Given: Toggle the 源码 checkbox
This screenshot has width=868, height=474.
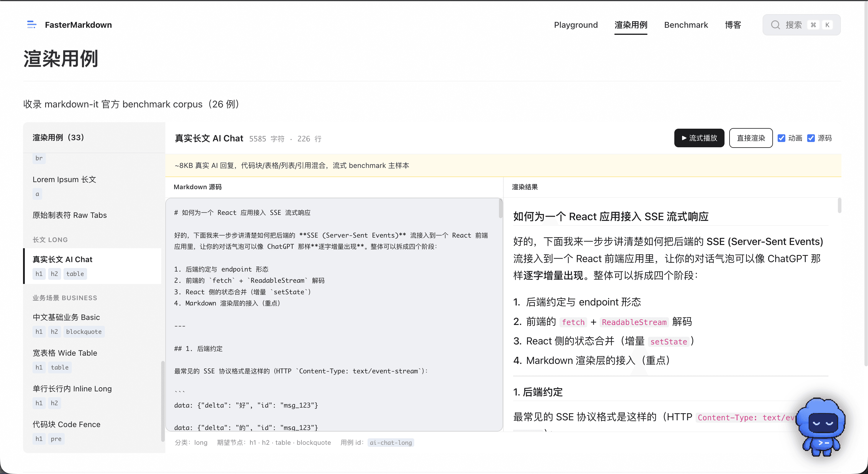Looking at the screenshot, I should pyautogui.click(x=811, y=138).
